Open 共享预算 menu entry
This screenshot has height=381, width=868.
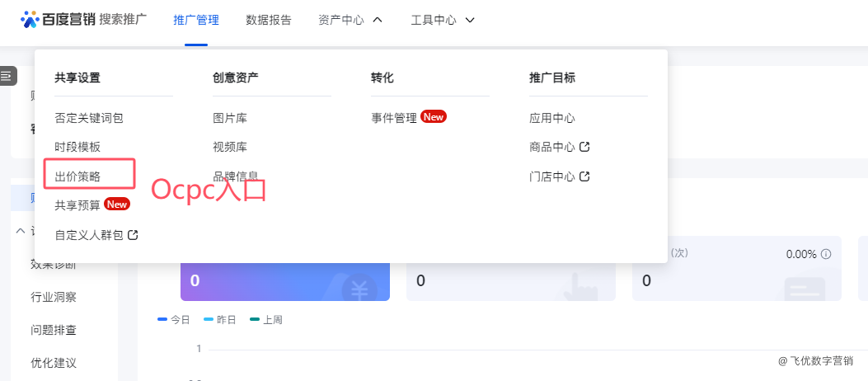[x=77, y=205]
